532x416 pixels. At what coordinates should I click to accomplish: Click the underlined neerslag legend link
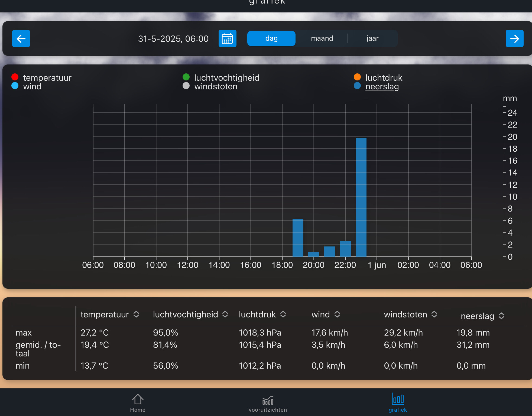382,86
